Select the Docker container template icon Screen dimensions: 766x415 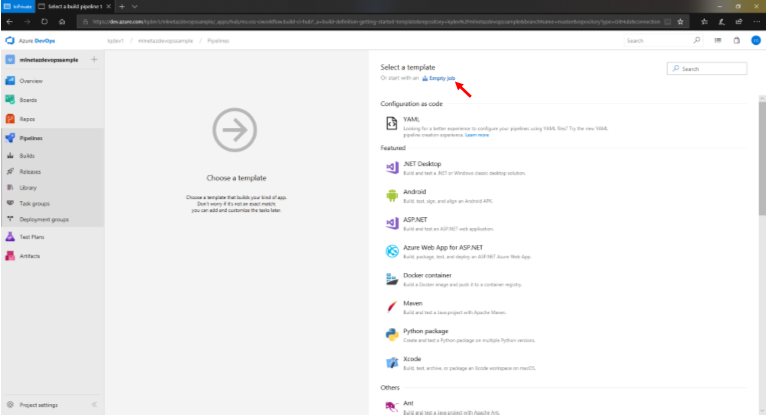(x=392, y=279)
